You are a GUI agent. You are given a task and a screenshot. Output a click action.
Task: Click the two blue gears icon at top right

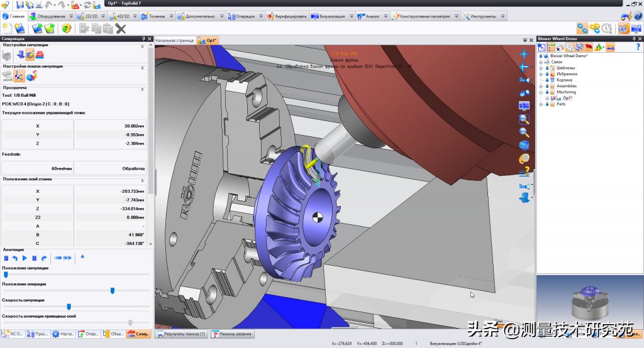click(582, 28)
